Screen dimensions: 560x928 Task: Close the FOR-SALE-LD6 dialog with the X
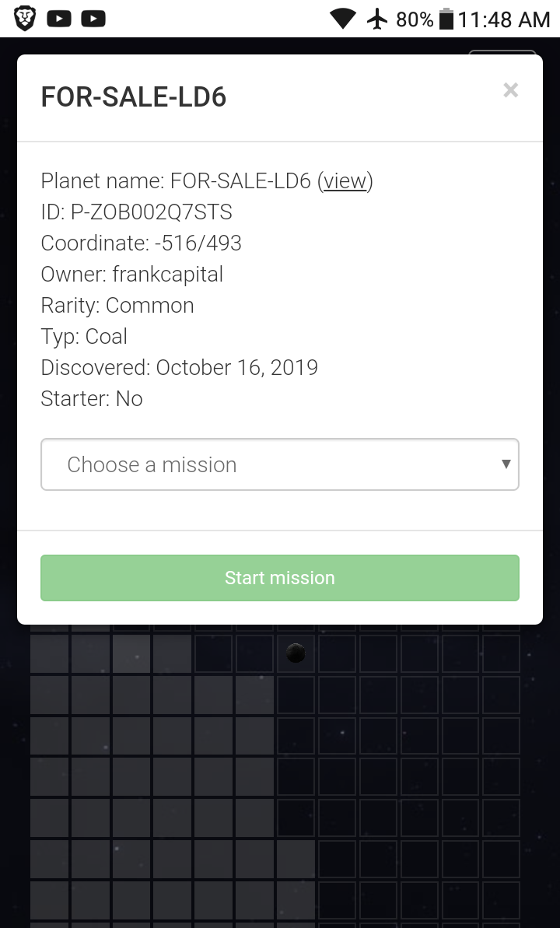(510, 91)
